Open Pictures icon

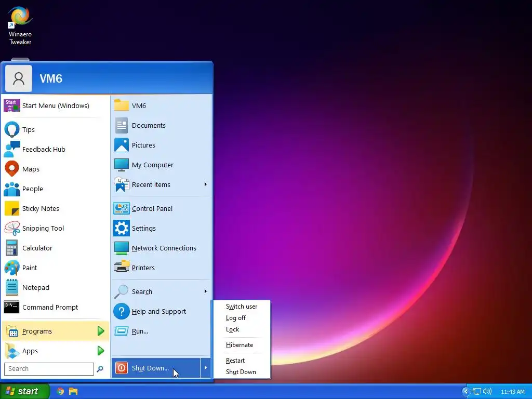click(x=122, y=145)
